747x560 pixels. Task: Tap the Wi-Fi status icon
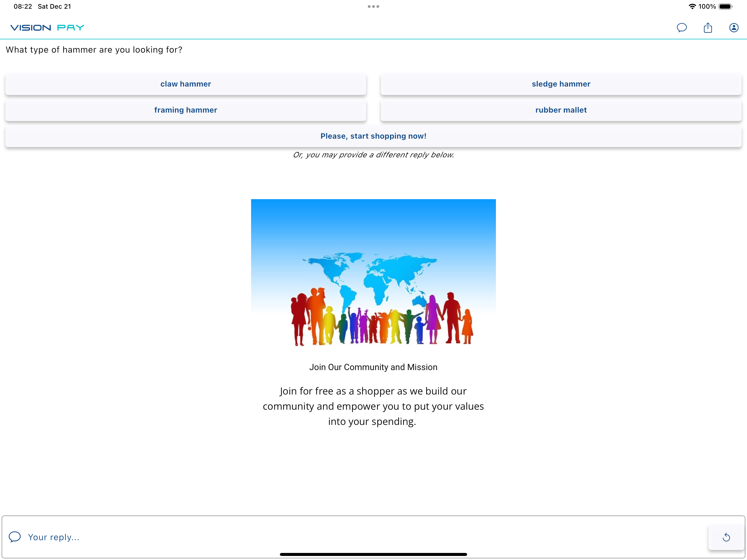[x=692, y=7]
